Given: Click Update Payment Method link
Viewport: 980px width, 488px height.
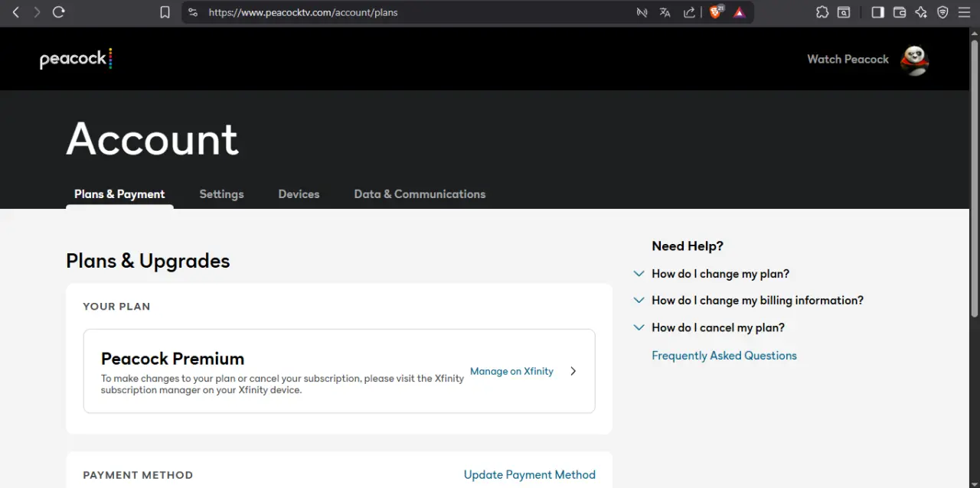Looking at the screenshot, I should pos(530,475).
